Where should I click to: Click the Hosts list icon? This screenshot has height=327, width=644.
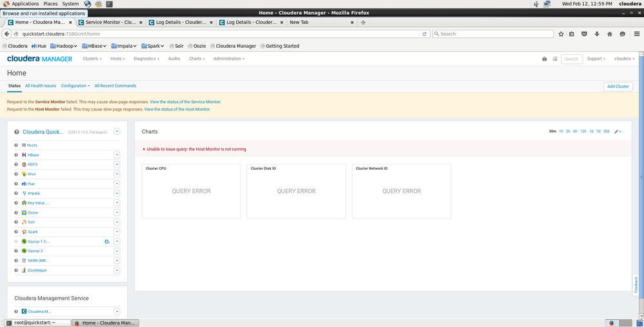coord(24,145)
